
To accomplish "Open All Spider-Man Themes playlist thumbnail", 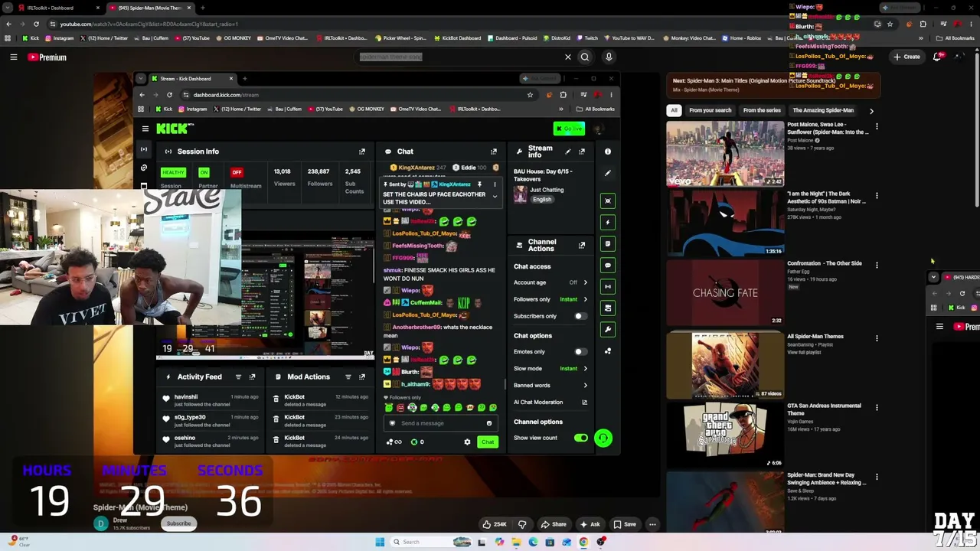I will (725, 366).
